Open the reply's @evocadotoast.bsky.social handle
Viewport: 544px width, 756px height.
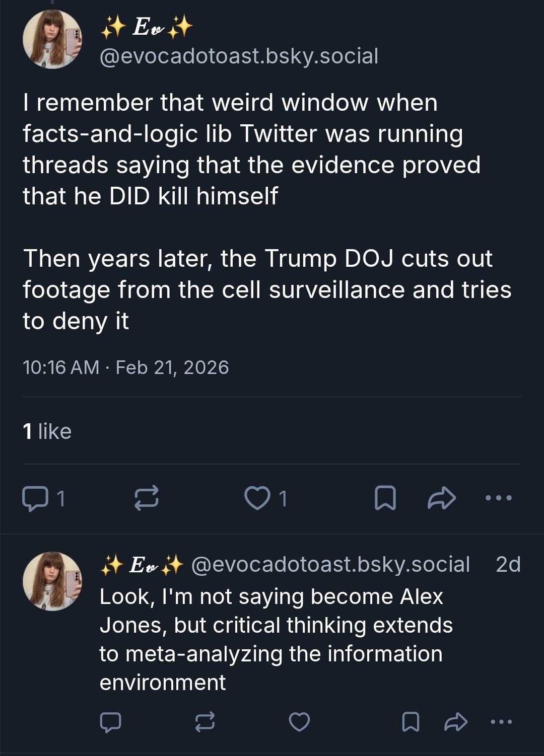click(330, 565)
